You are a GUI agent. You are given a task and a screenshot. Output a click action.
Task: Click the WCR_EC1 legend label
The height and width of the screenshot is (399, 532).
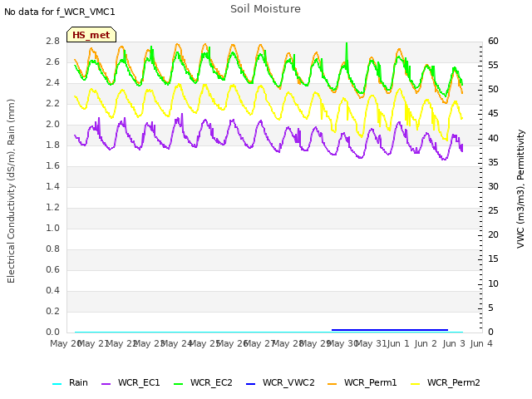139,382
